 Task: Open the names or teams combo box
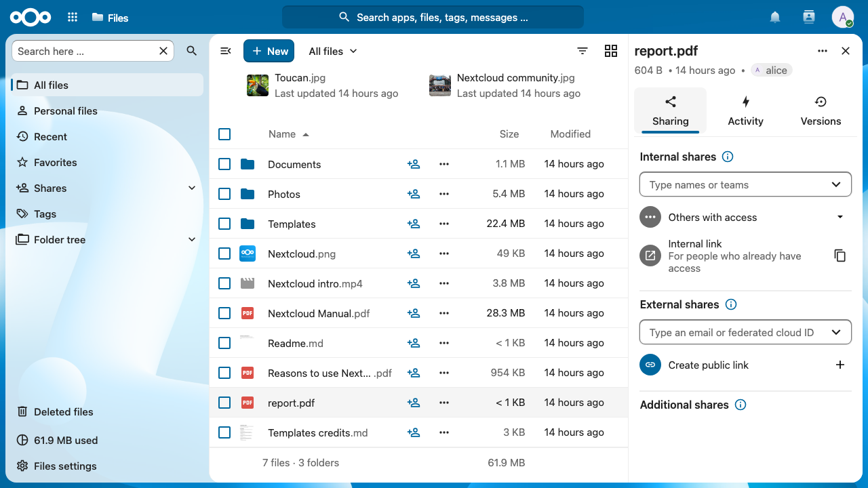click(x=745, y=184)
